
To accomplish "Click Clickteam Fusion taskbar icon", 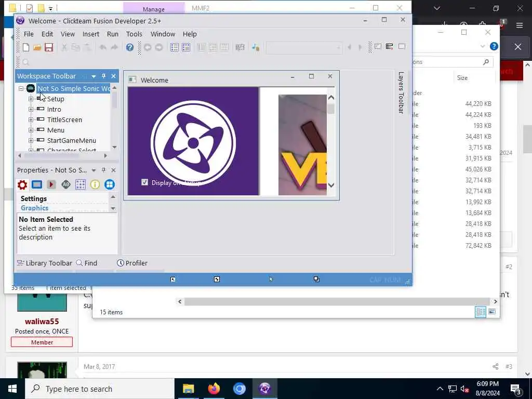I will [264, 389].
